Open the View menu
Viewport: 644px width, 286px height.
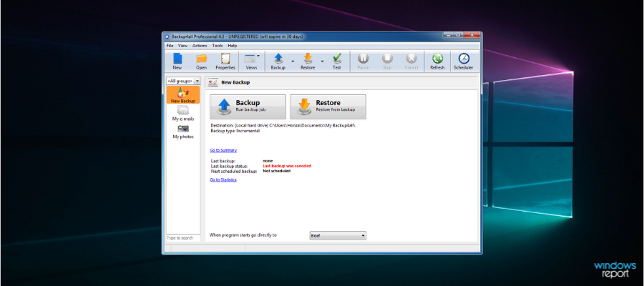point(182,46)
